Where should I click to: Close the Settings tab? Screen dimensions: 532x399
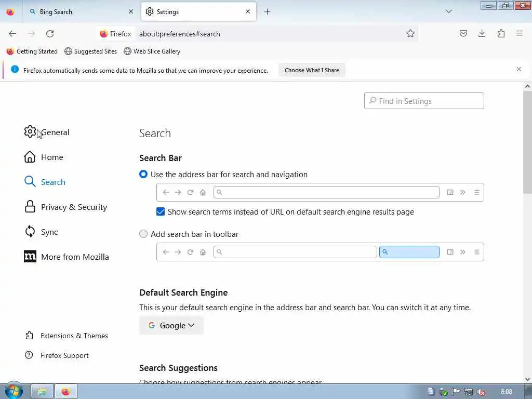pyautogui.click(x=248, y=11)
